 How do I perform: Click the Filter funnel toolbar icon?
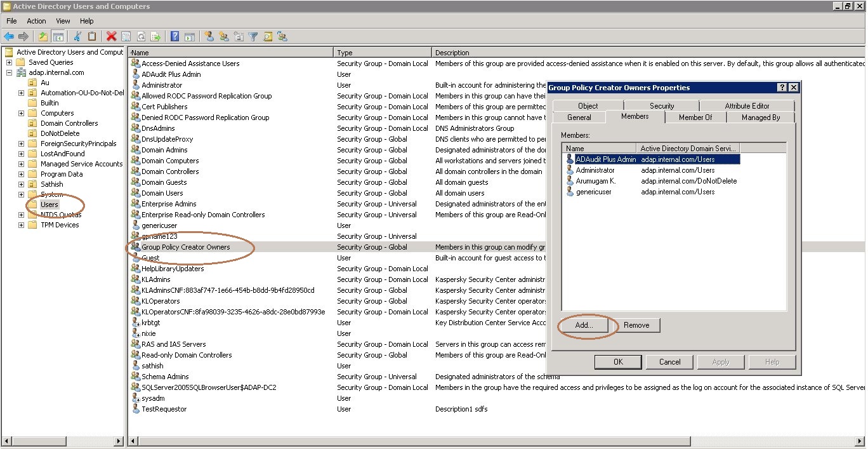[253, 37]
